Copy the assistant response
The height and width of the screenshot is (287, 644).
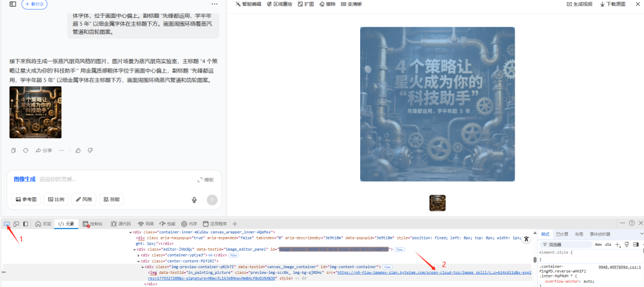pos(14,151)
